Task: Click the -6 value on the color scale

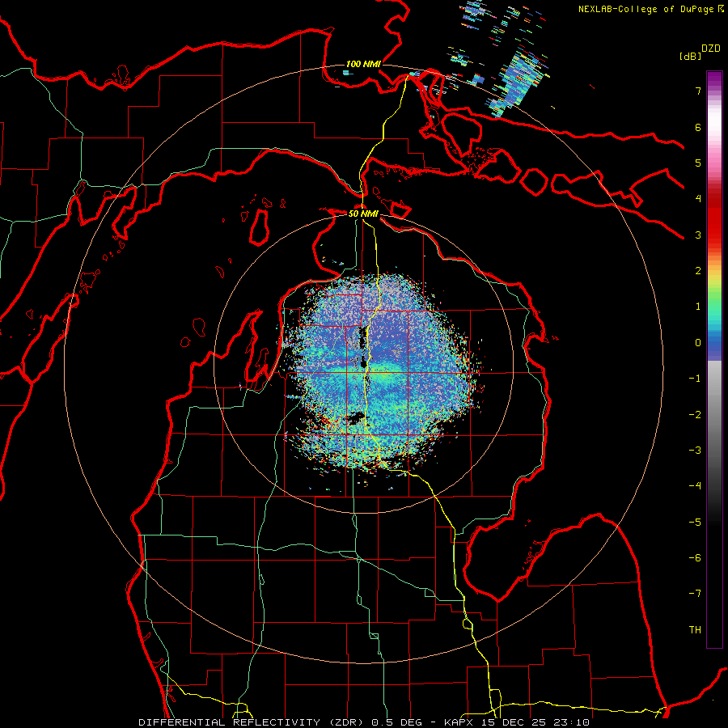Action: tap(695, 558)
